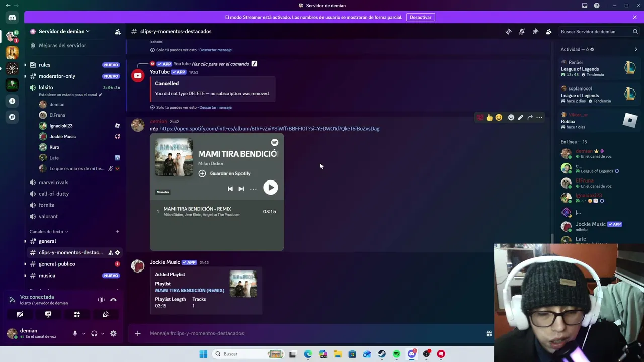Viewport: 644px width, 362px height.
Task: Toggle notification mute bell in channel header
Action: point(522,32)
